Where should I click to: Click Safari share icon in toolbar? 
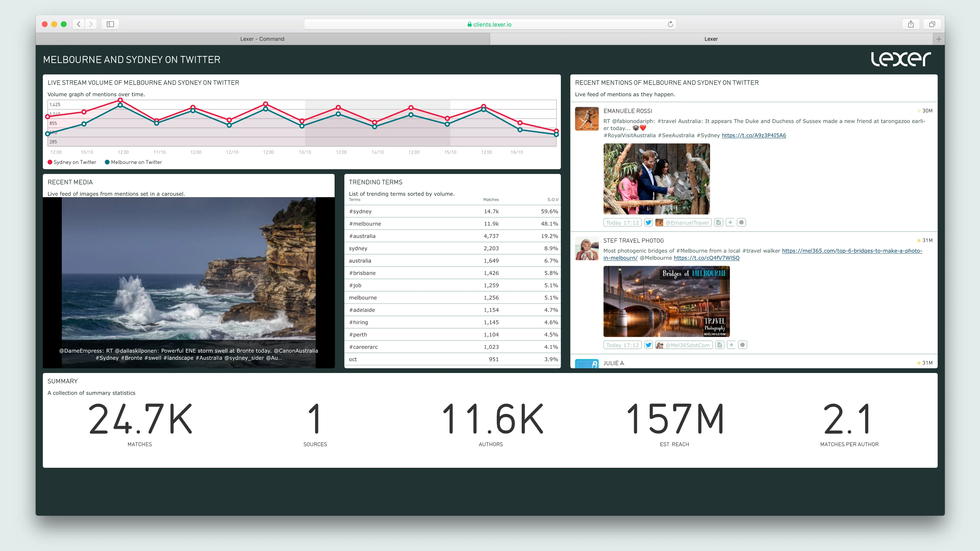coord(911,24)
